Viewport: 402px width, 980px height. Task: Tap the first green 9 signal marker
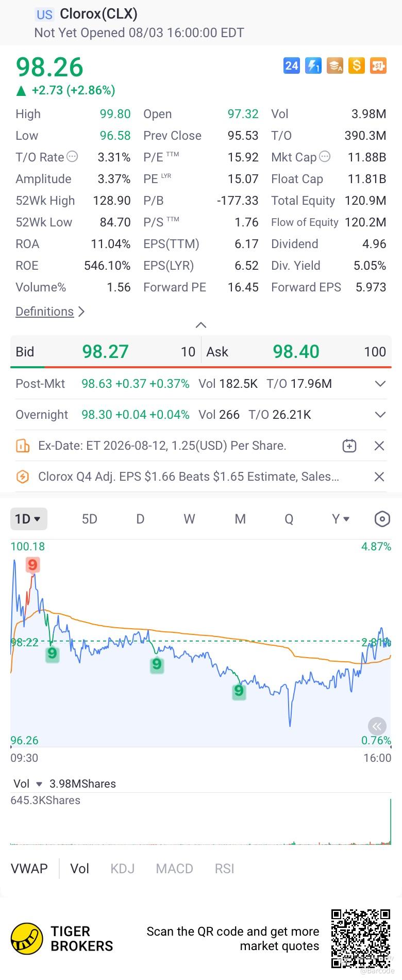(x=52, y=655)
